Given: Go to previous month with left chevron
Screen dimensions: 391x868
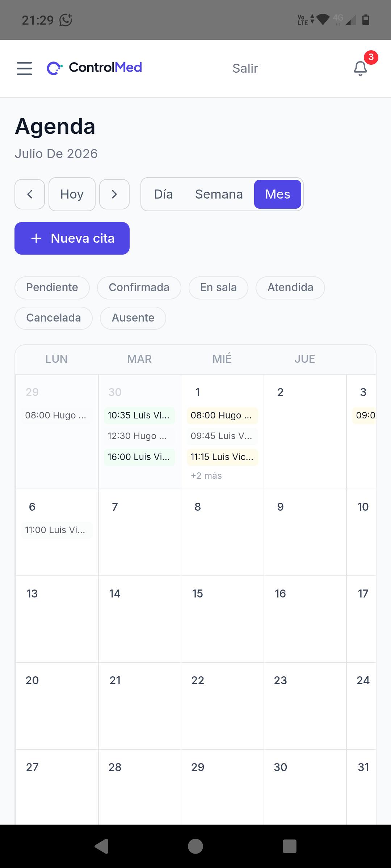Looking at the screenshot, I should (x=30, y=194).
